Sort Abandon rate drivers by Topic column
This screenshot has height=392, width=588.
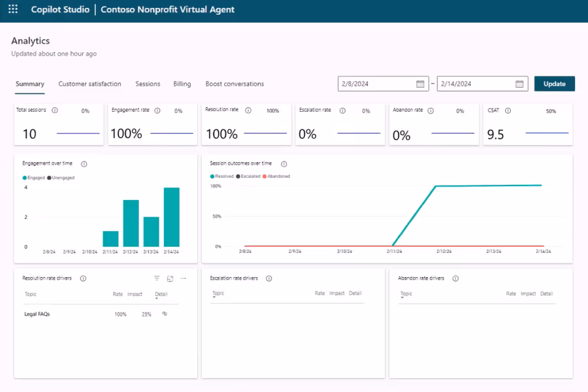pos(406,294)
